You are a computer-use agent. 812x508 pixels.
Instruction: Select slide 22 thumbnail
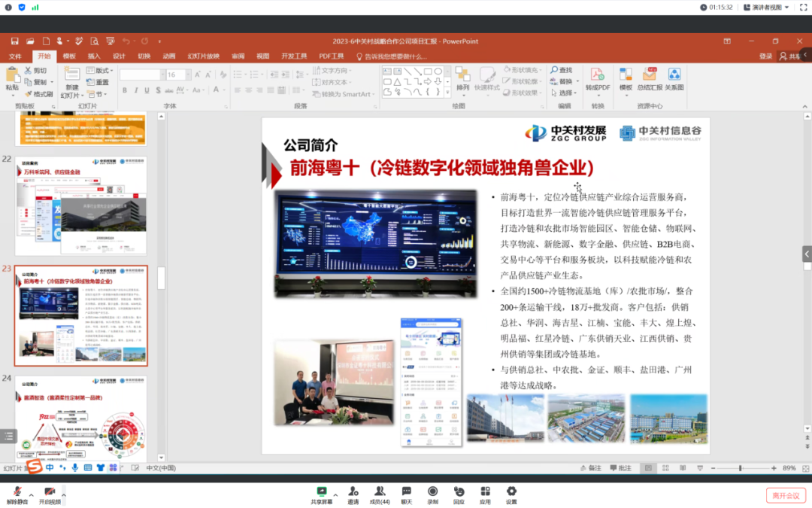(80, 205)
